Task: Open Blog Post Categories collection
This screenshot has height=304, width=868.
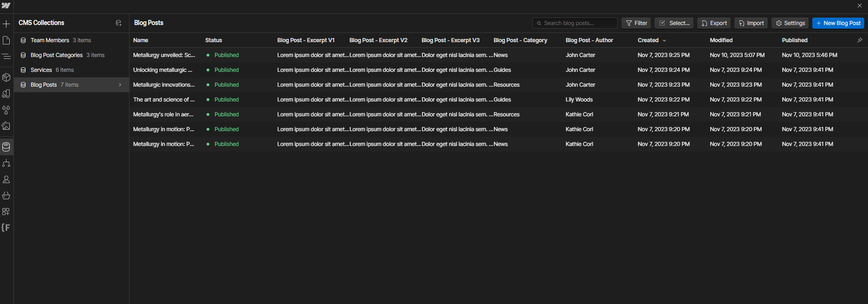Action: 71,55
